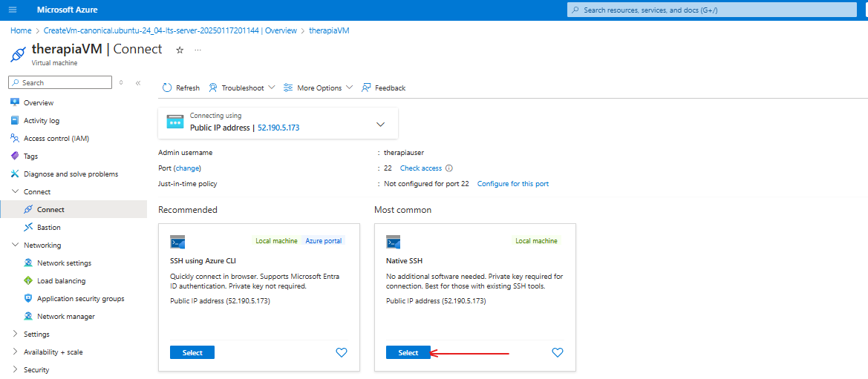The height and width of the screenshot is (379, 868).
Task: Click the Network settings icon
Action: tap(28, 263)
